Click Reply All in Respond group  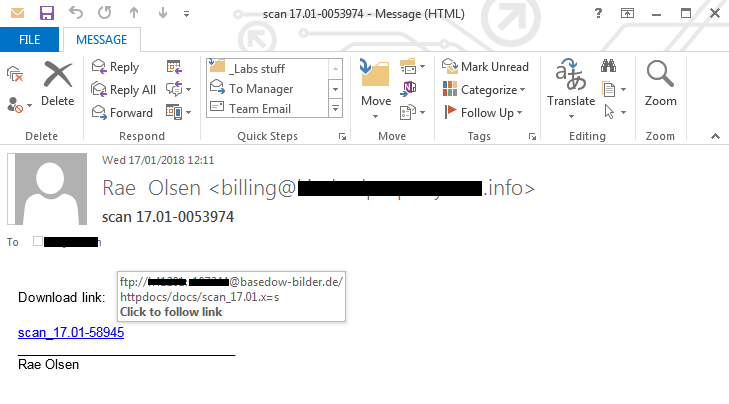coord(122,90)
